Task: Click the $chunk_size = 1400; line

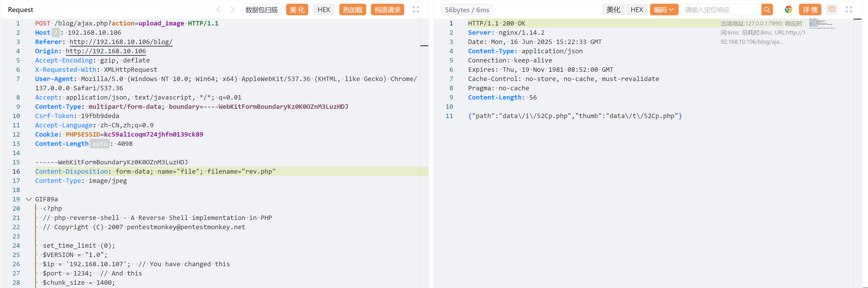Action: point(79,283)
